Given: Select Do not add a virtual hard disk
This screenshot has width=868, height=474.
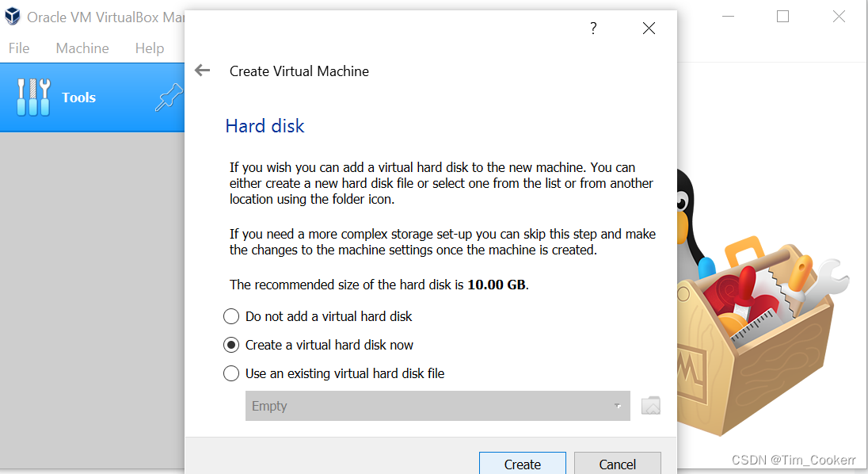Looking at the screenshot, I should 318,316.
